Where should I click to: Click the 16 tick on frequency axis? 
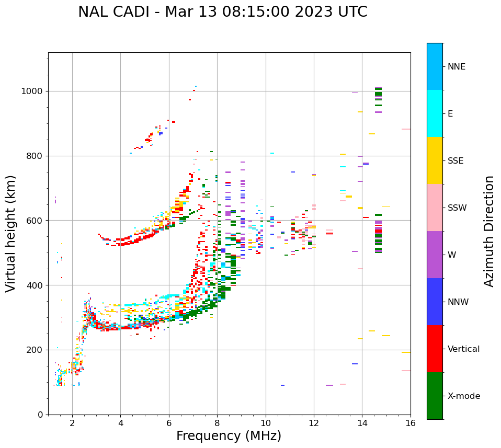tap(410, 422)
